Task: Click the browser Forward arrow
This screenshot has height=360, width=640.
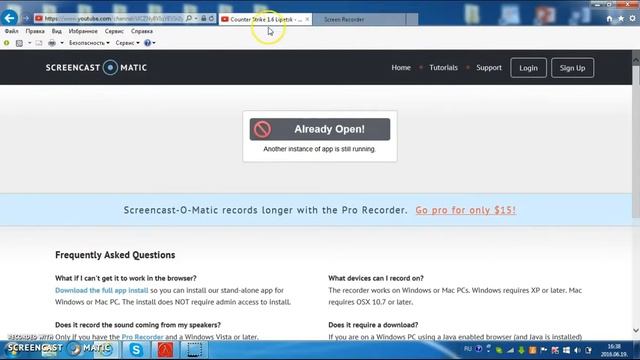Action: click(26, 18)
